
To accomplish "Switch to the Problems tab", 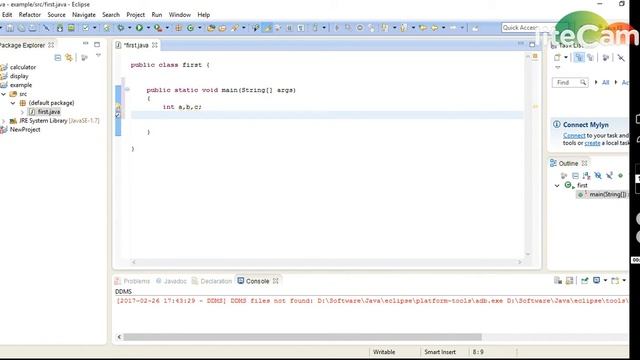I will tap(132, 281).
